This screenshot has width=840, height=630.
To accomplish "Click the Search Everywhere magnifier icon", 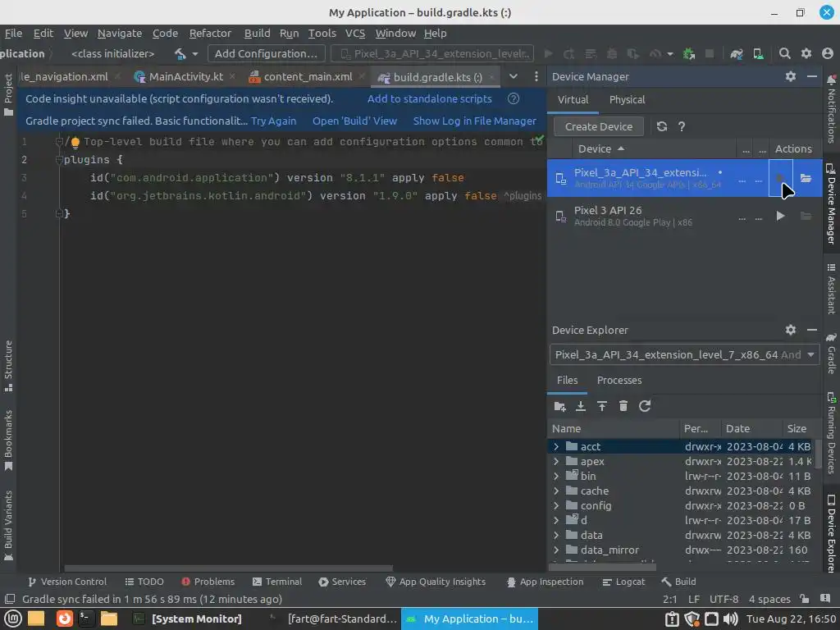I will (x=784, y=53).
